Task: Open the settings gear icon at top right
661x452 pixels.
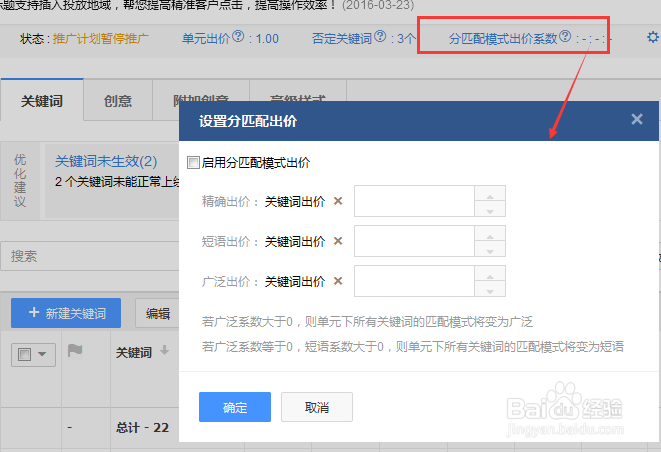Action: [x=653, y=37]
